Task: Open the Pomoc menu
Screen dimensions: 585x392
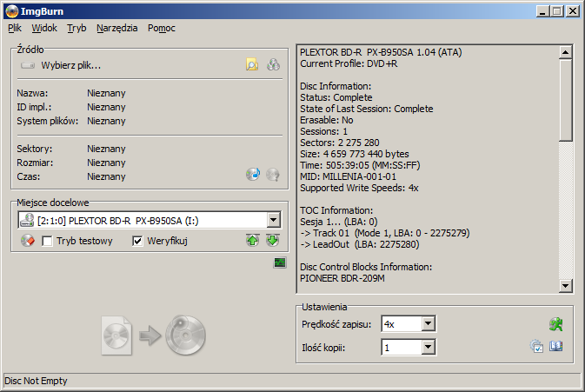Action: 162,28
